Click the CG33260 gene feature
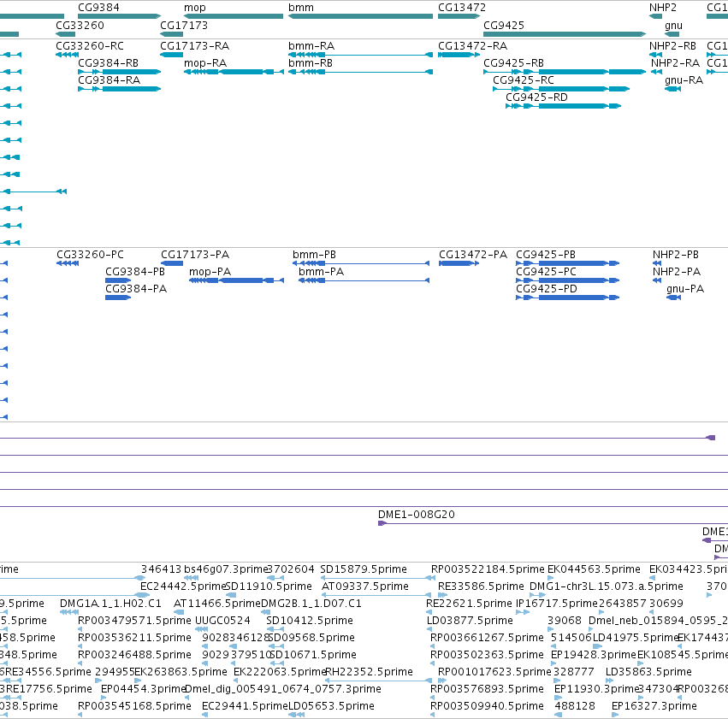 (66, 34)
